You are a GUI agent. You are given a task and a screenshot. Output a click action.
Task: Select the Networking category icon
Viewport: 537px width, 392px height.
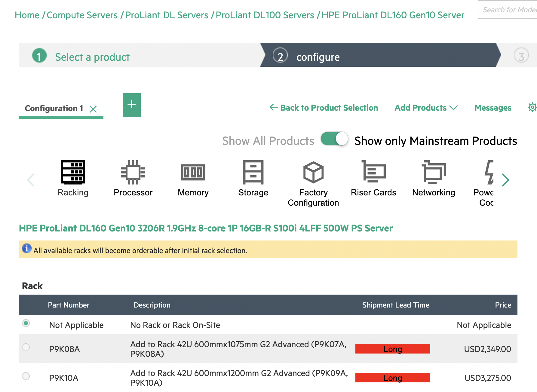[x=434, y=172]
